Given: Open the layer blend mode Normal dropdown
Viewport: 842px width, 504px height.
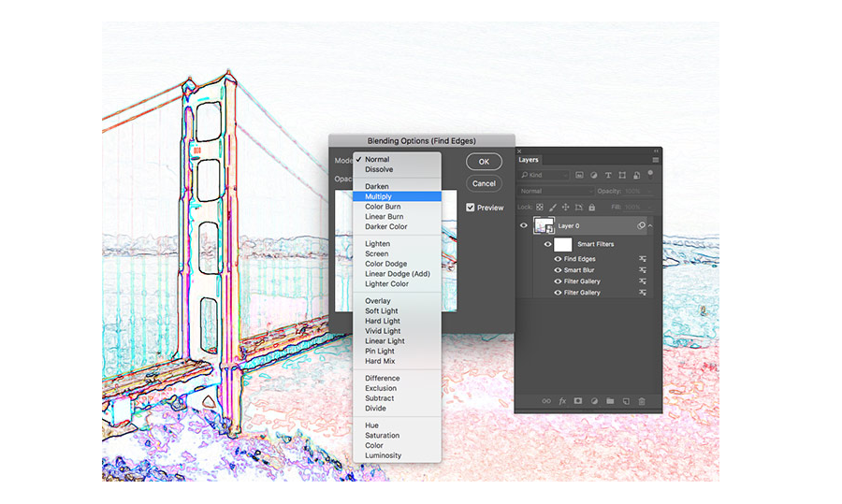Looking at the screenshot, I should [x=556, y=191].
